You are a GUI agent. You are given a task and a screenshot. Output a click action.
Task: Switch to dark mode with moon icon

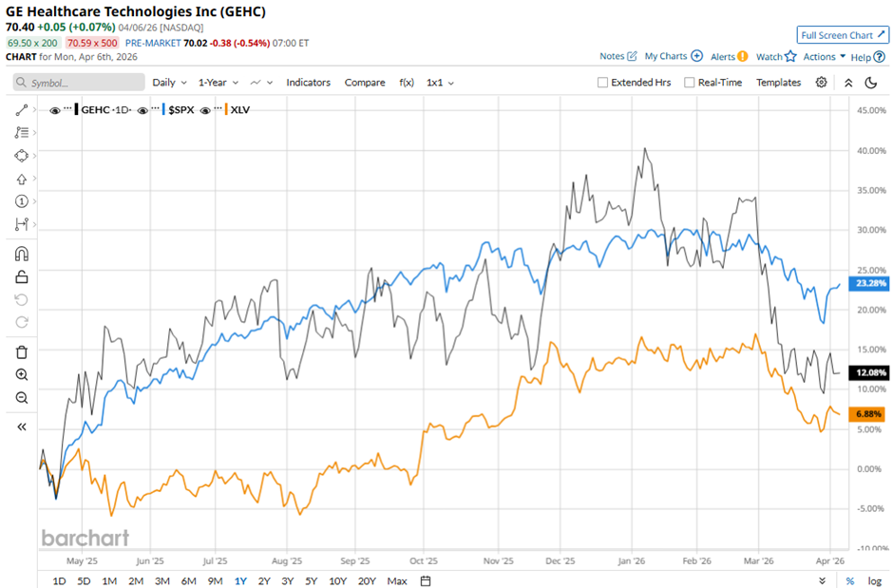(x=871, y=83)
